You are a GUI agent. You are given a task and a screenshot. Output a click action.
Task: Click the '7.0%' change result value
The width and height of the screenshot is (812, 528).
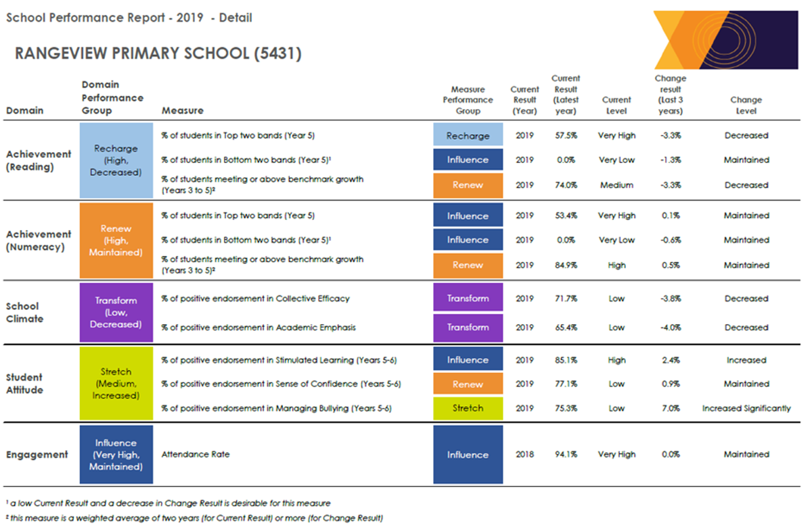(x=671, y=408)
